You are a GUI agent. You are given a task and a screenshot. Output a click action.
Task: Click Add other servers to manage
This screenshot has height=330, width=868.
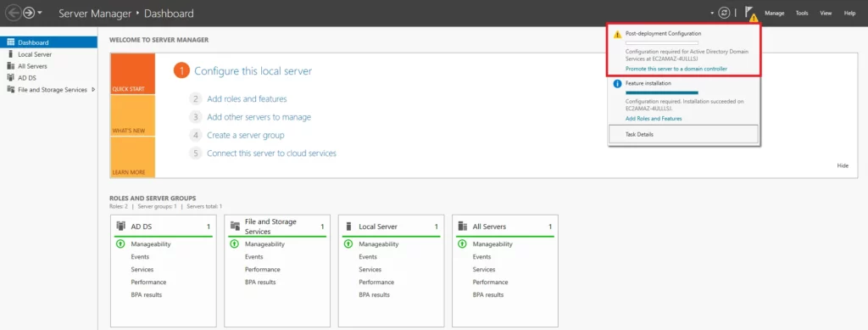(x=259, y=117)
